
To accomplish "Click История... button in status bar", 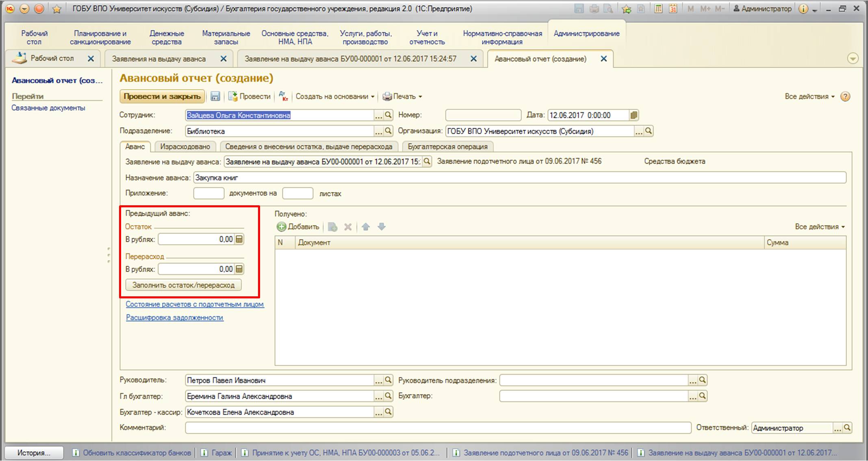I will tap(34, 452).
